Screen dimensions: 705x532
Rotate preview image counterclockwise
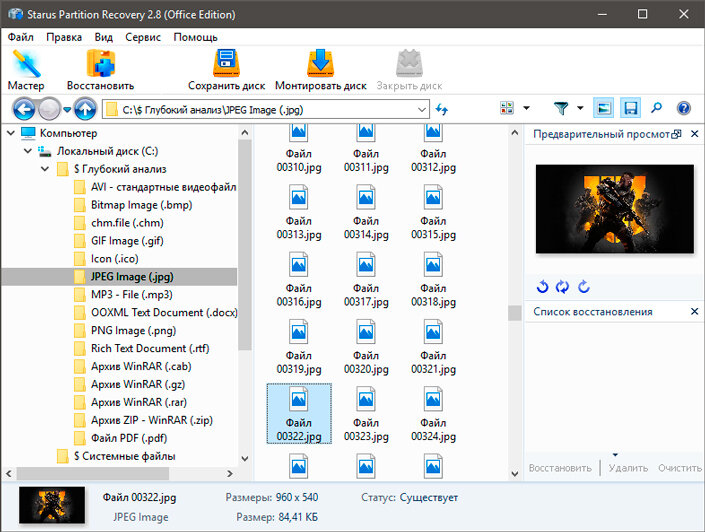[542, 286]
